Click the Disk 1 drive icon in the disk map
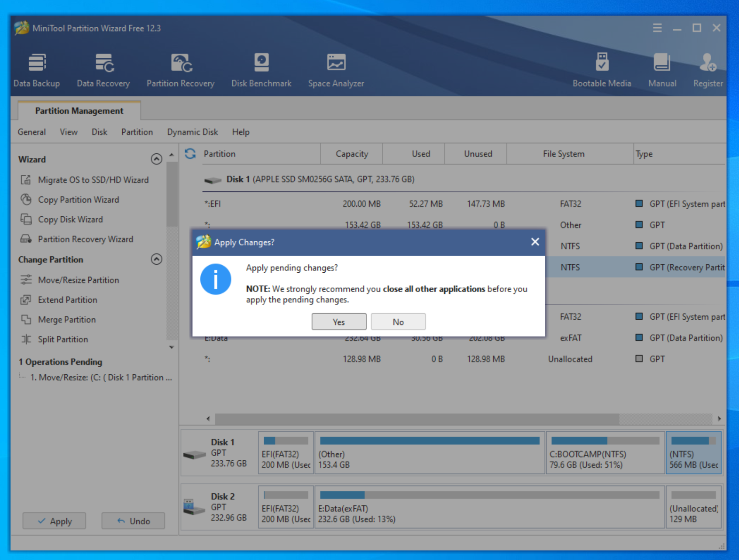739x560 pixels. coord(195,454)
